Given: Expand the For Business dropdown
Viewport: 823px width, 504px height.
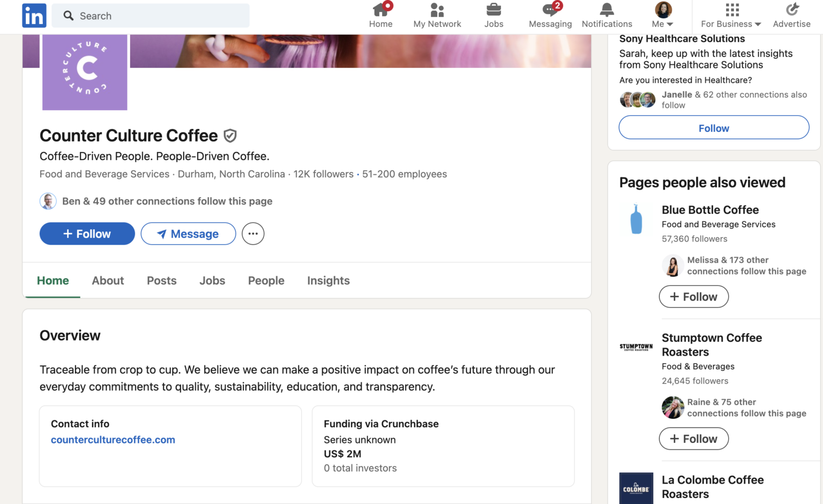Looking at the screenshot, I should pyautogui.click(x=731, y=15).
